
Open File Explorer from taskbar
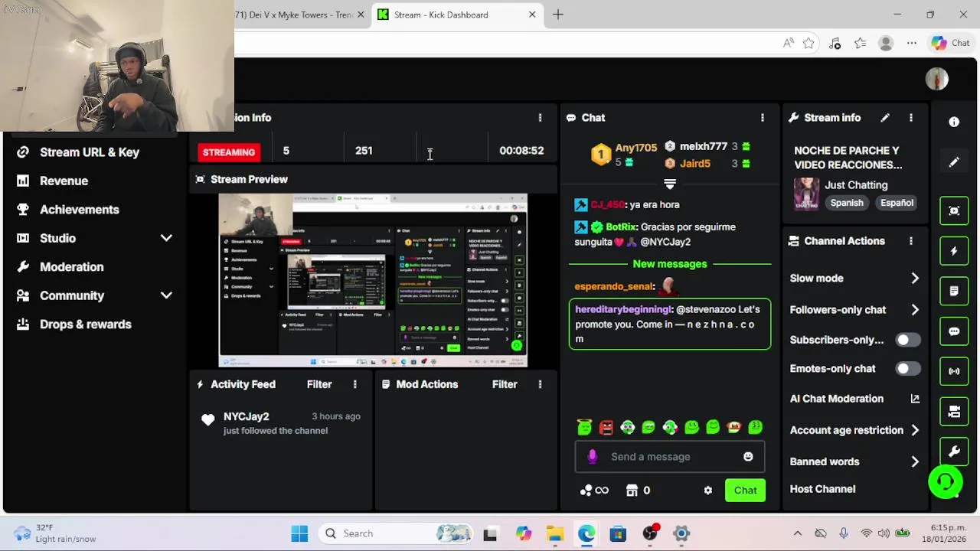click(554, 533)
